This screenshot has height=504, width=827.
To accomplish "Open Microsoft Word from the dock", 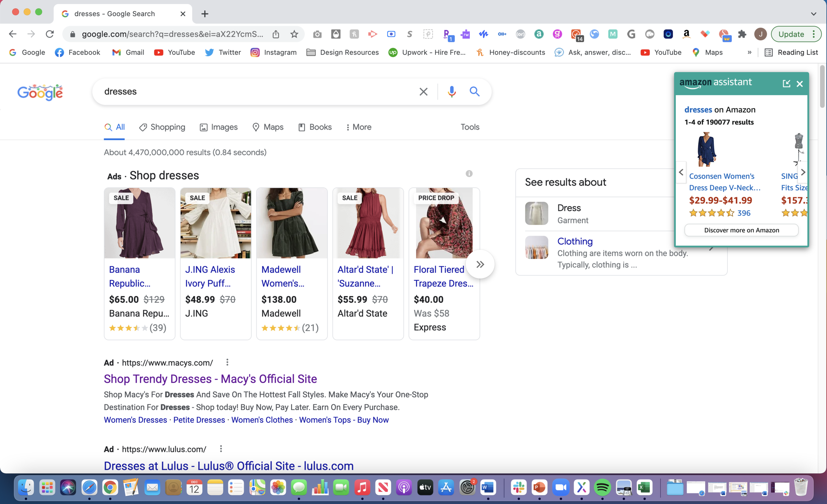I will pyautogui.click(x=488, y=488).
